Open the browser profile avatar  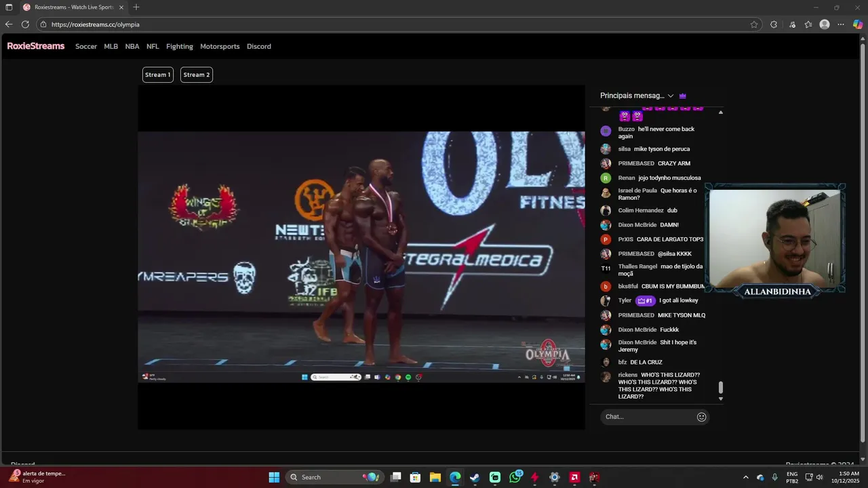pyautogui.click(x=825, y=24)
